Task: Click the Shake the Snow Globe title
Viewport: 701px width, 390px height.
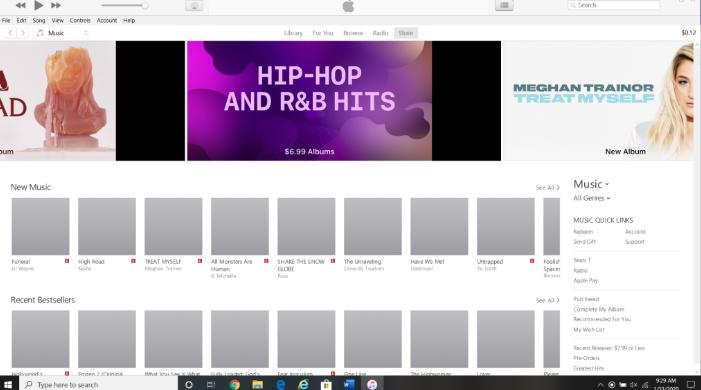Action: click(301, 265)
